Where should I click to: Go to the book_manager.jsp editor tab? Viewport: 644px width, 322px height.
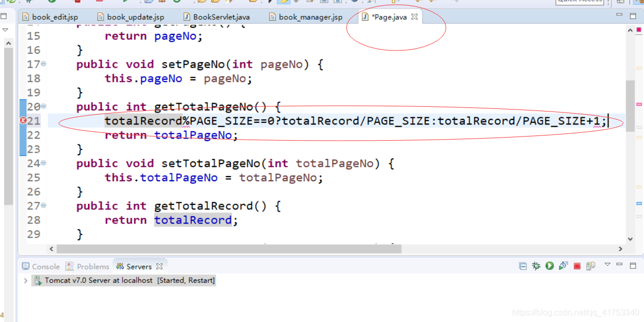point(305,17)
